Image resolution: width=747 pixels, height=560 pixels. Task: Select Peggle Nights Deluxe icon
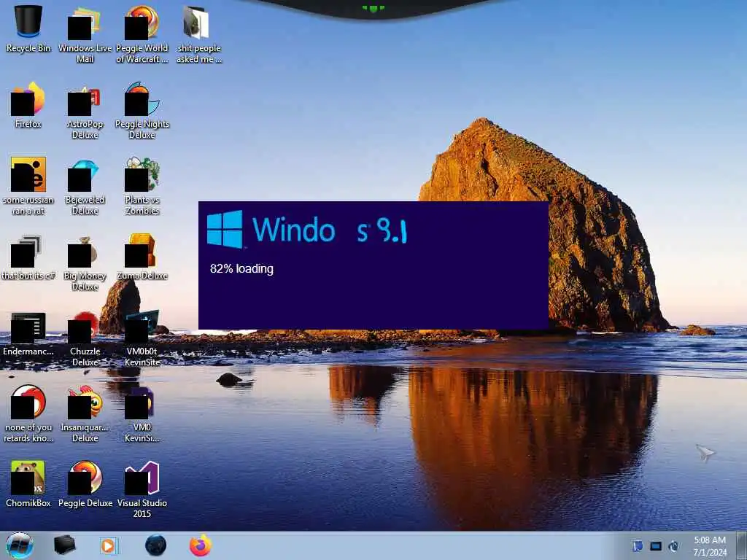point(142,110)
